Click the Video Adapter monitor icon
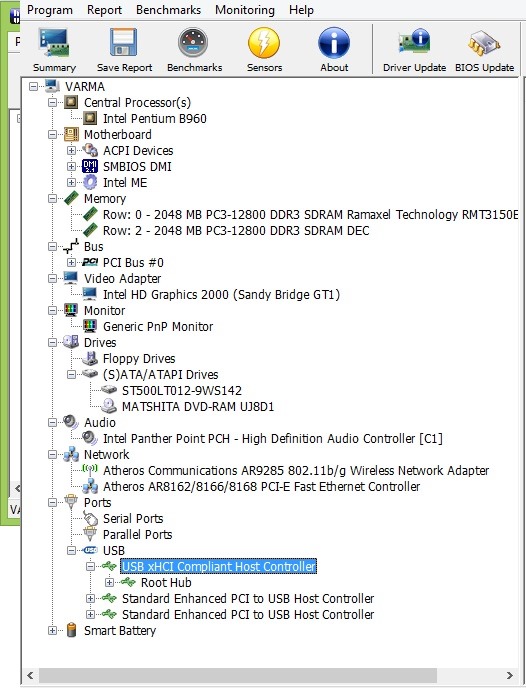This screenshot has height=688, width=526. [71, 278]
